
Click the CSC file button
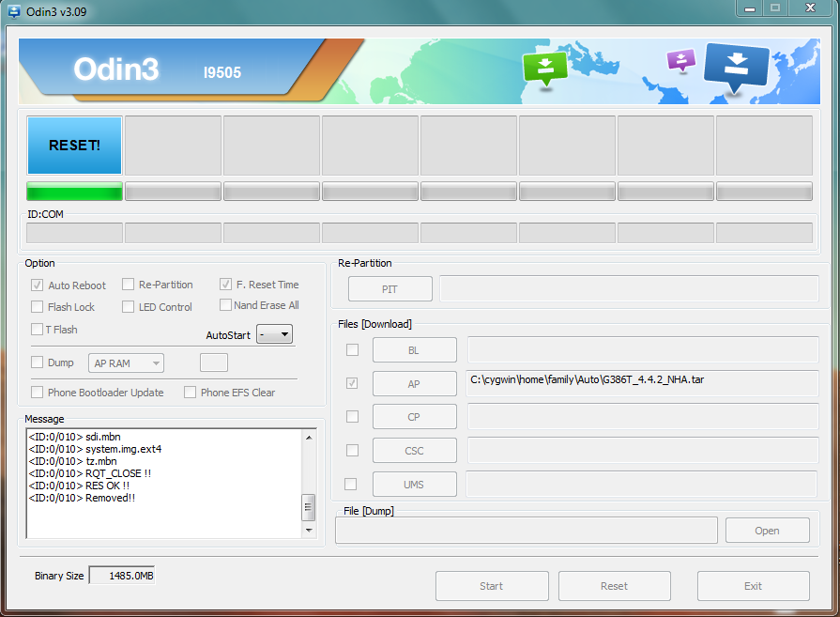point(415,450)
